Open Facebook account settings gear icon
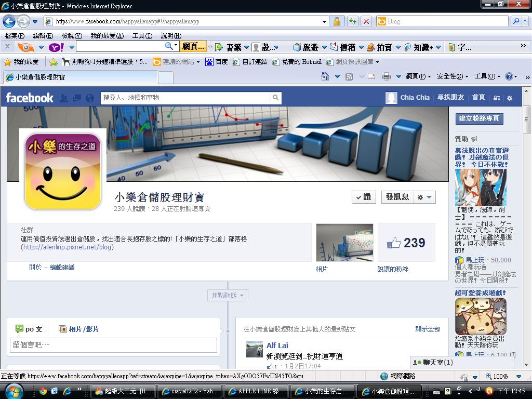The width and height of the screenshot is (532, 399). coord(510,98)
